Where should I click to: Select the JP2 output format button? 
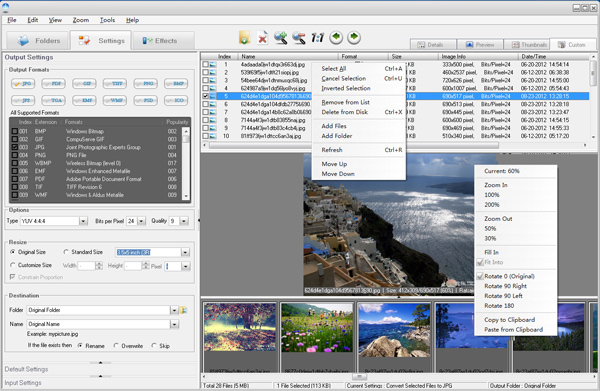(x=23, y=100)
